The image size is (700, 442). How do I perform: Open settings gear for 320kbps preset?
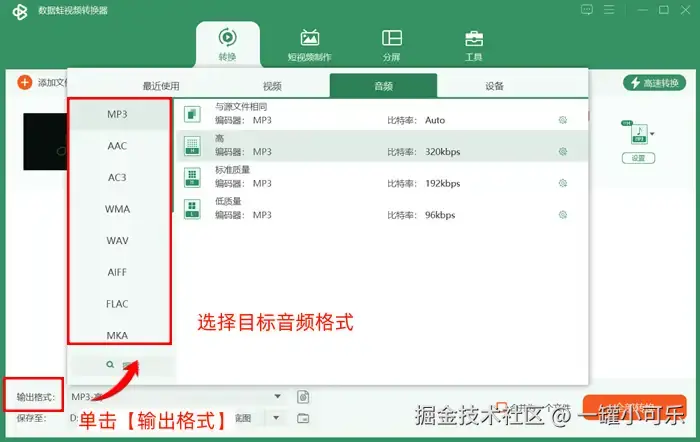562,152
